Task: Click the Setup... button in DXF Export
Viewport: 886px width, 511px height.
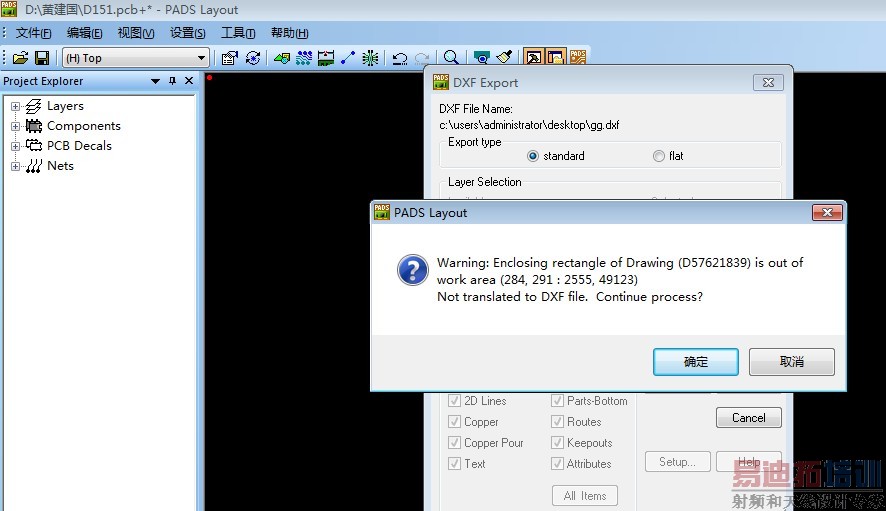Action: click(x=677, y=462)
